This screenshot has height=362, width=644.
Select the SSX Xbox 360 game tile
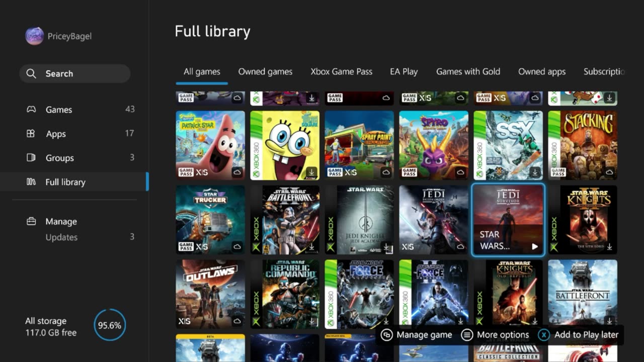508,145
